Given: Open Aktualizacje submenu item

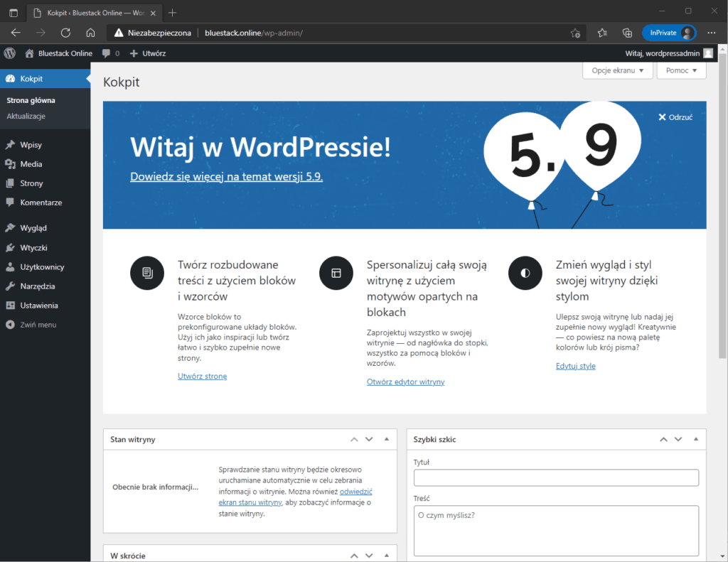Looking at the screenshot, I should click(26, 116).
